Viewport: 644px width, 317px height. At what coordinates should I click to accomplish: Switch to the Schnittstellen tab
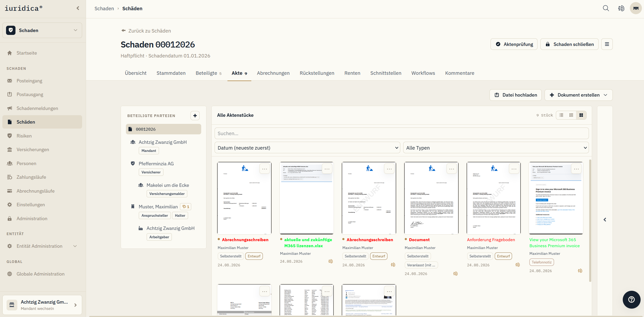(386, 73)
